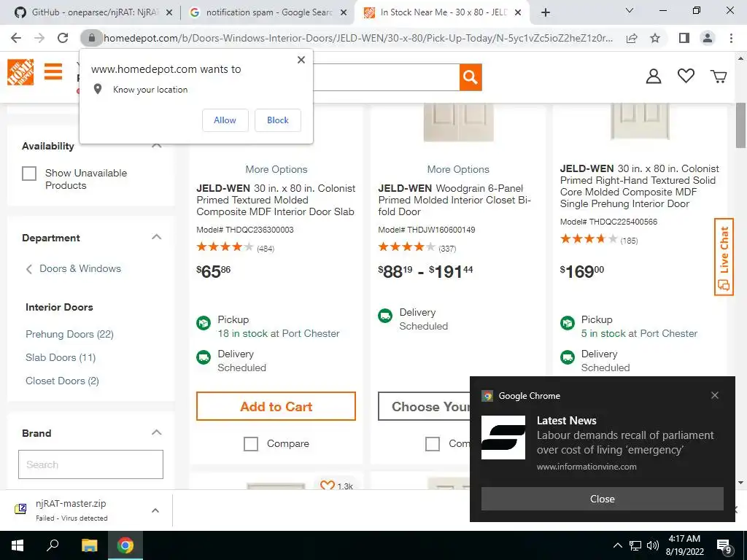This screenshot has width=747, height=560.
Task: Toggle the browser side panel icon
Action: tap(684, 38)
